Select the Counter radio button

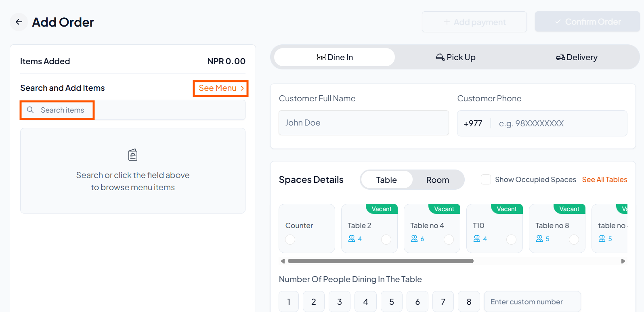coord(290,239)
